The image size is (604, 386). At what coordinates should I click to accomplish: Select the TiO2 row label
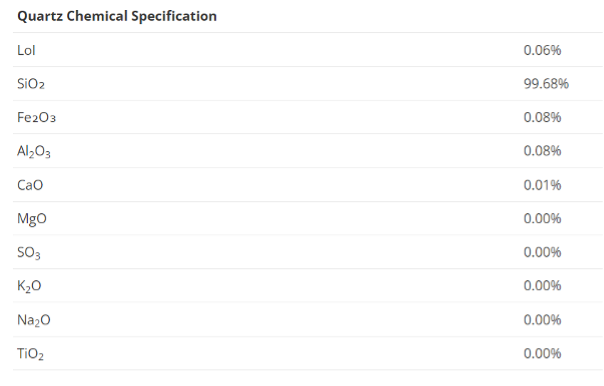(x=30, y=354)
